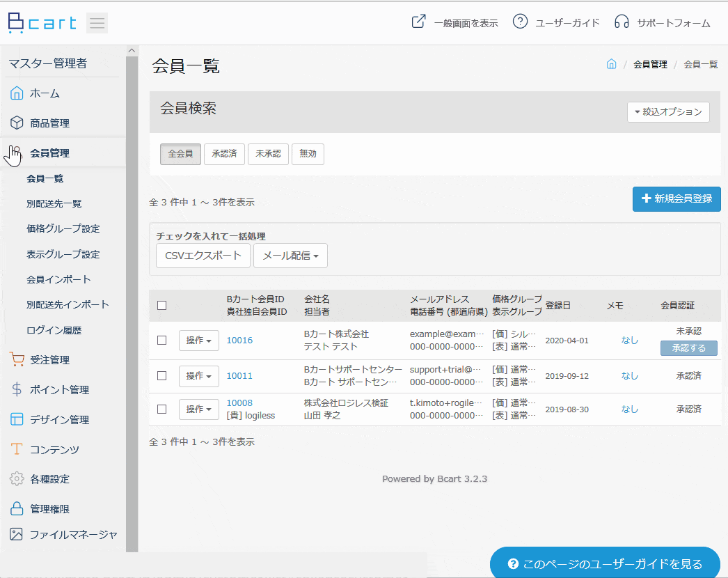This screenshot has height=578, width=728.
Task: Open 別配送先一覧 submenu item
Action: pyautogui.click(x=54, y=203)
